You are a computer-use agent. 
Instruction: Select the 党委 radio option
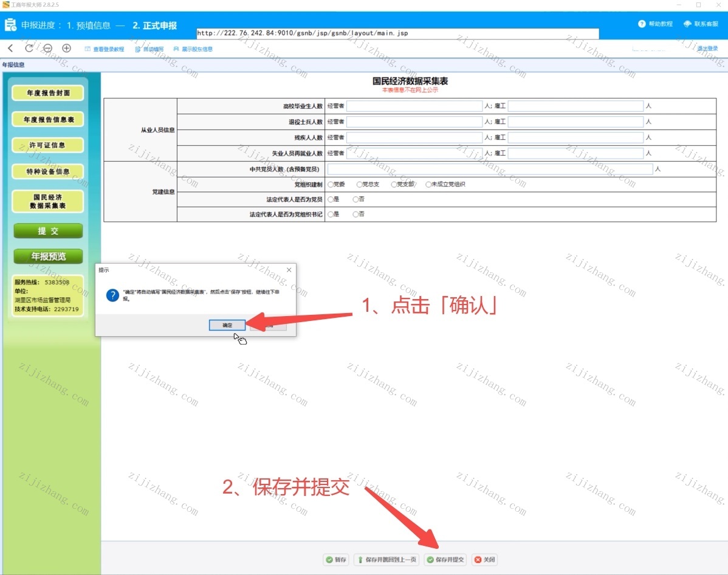click(x=331, y=184)
